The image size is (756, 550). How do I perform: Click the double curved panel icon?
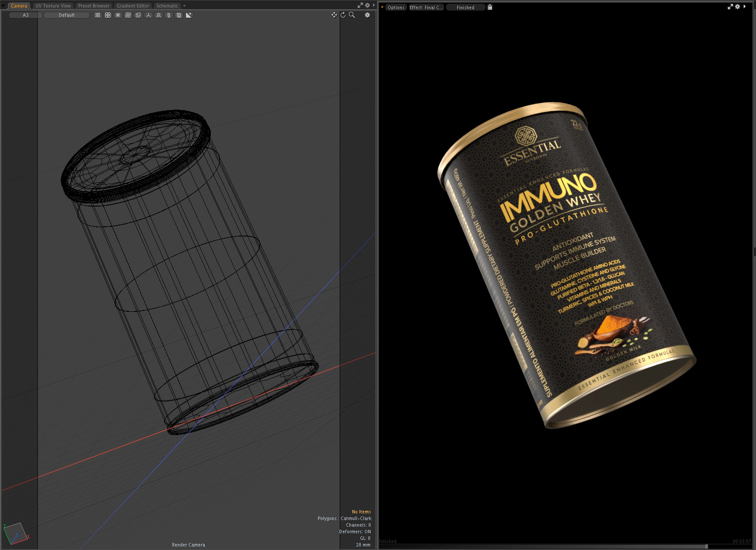click(179, 15)
